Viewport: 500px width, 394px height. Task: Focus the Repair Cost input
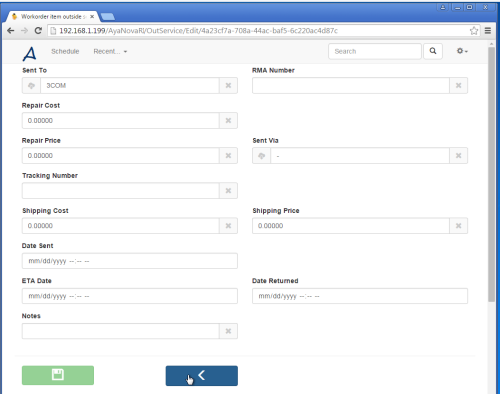[121, 121]
